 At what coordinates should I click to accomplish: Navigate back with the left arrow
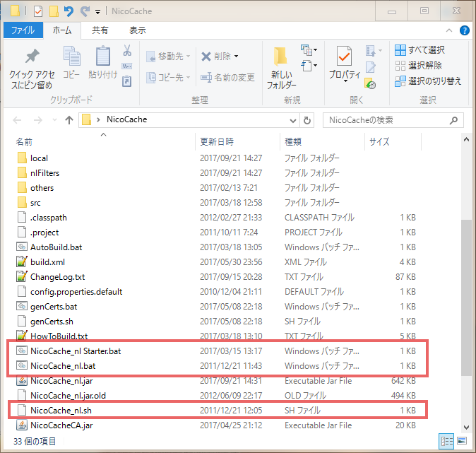pos(17,120)
